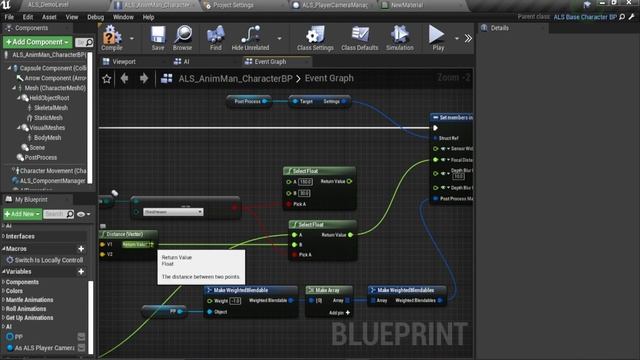Open Window menu

coord(123,17)
